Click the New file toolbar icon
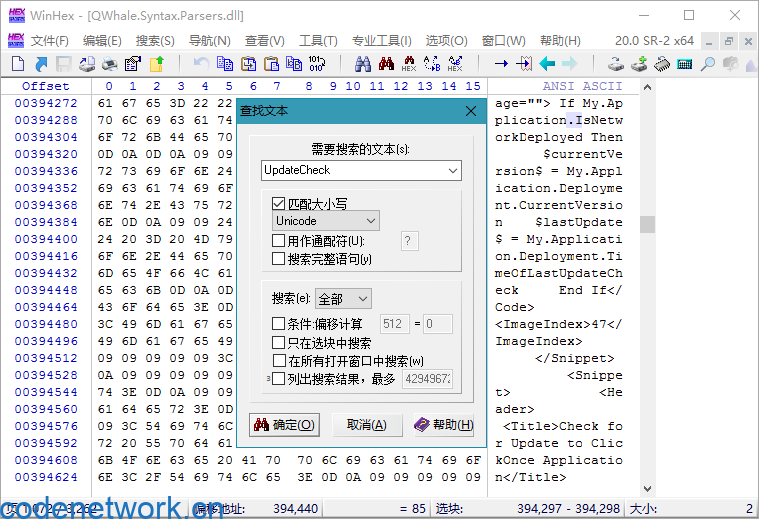Image resolution: width=759 pixels, height=519 pixels. pos(17,63)
